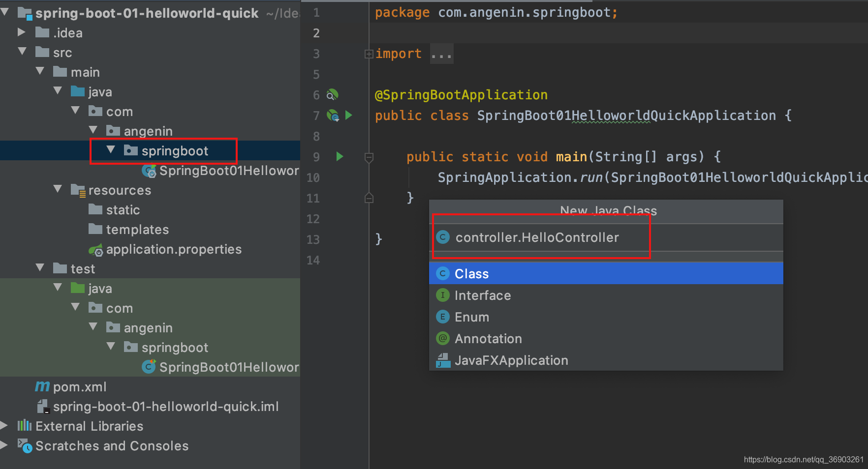Expand the External Libraries node
The height and width of the screenshot is (469, 868).
4,425
